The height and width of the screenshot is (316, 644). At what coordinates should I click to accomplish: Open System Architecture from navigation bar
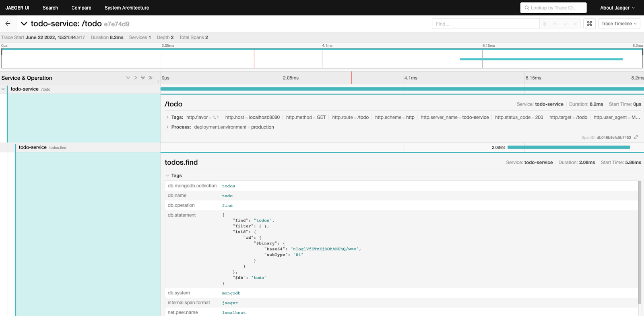click(127, 8)
